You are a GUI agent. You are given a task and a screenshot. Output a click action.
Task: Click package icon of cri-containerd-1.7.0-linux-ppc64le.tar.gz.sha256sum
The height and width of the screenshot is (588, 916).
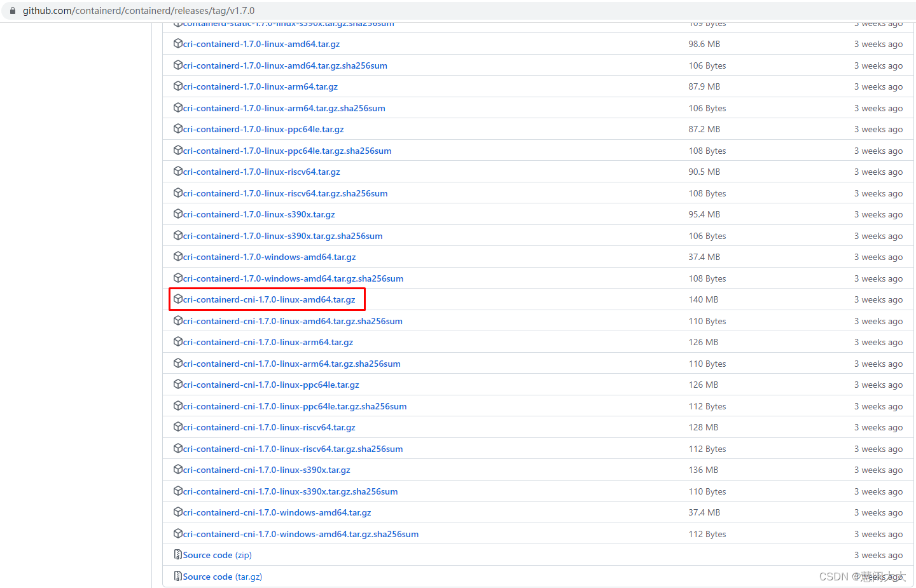coord(178,150)
